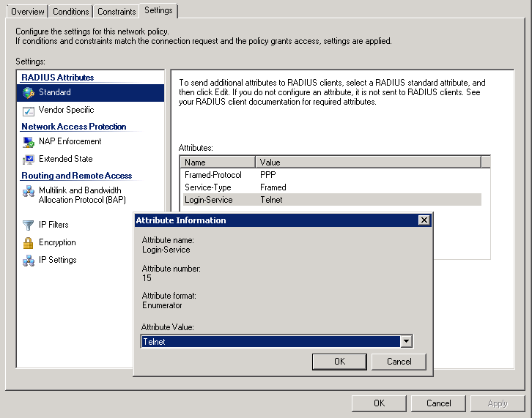Click the Value column header
Screen dimensions: 532x418
(368, 162)
